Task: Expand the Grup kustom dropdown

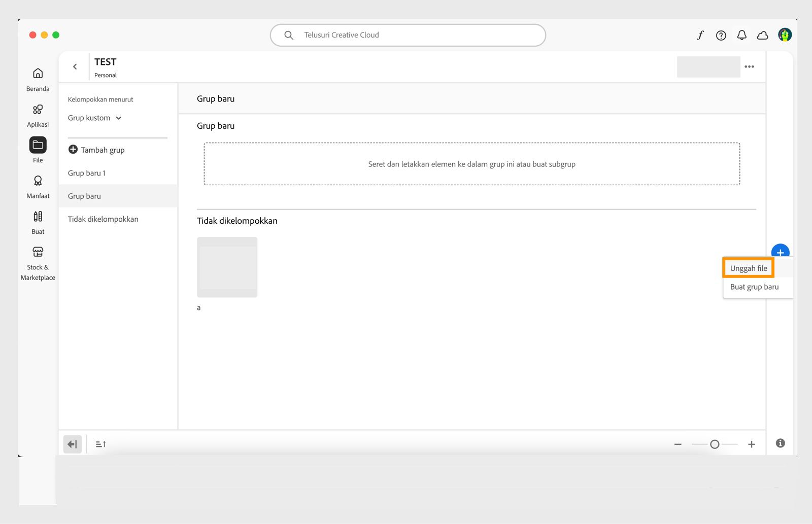Action: point(95,118)
